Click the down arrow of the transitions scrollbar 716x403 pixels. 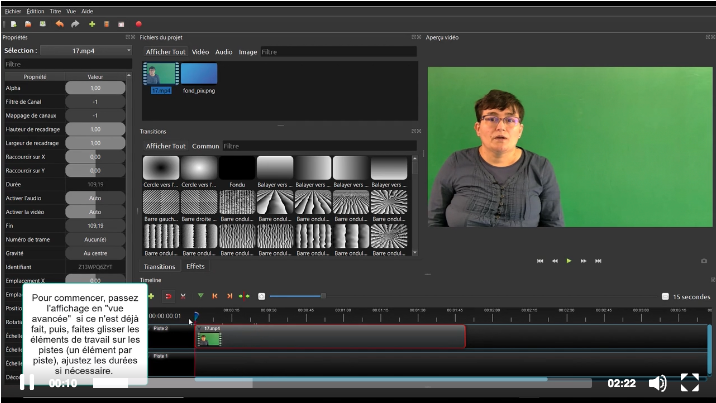point(415,252)
